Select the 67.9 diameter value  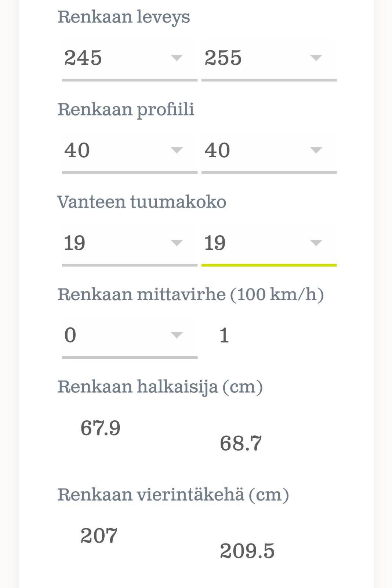(100, 428)
